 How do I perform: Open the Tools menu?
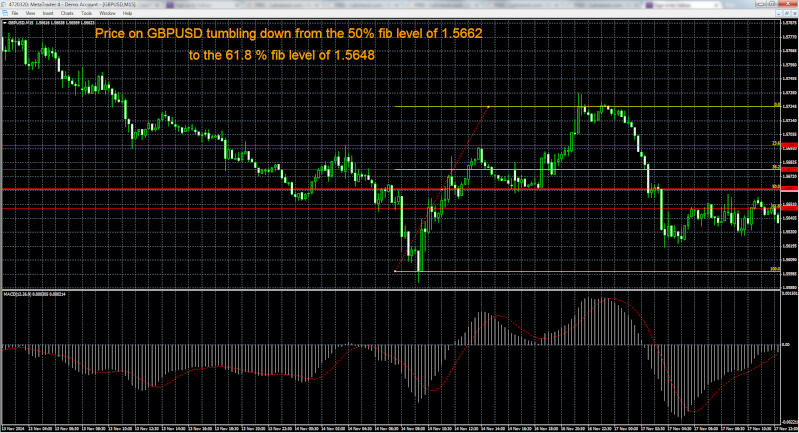coord(85,13)
